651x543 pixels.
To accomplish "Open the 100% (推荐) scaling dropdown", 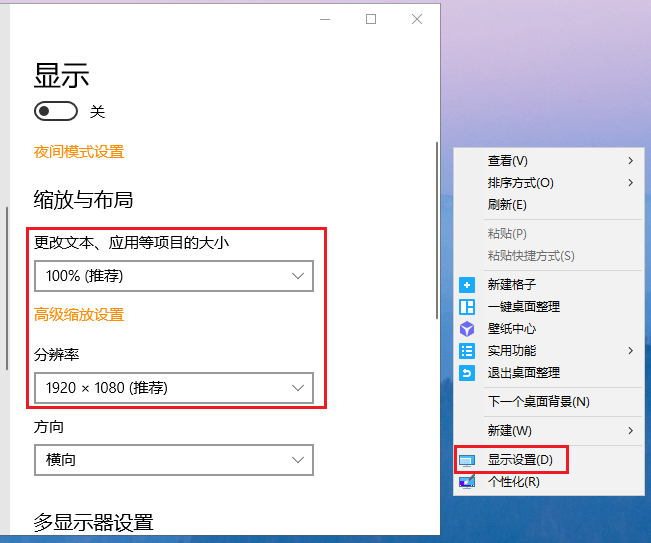I will click(173, 276).
